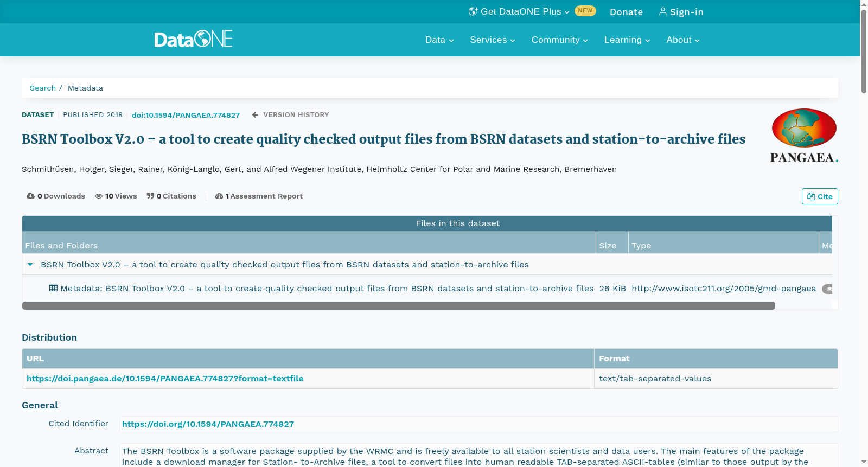This screenshot has height=467, width=868.
Task: Click the views eye icon
Action: [99, 196]
